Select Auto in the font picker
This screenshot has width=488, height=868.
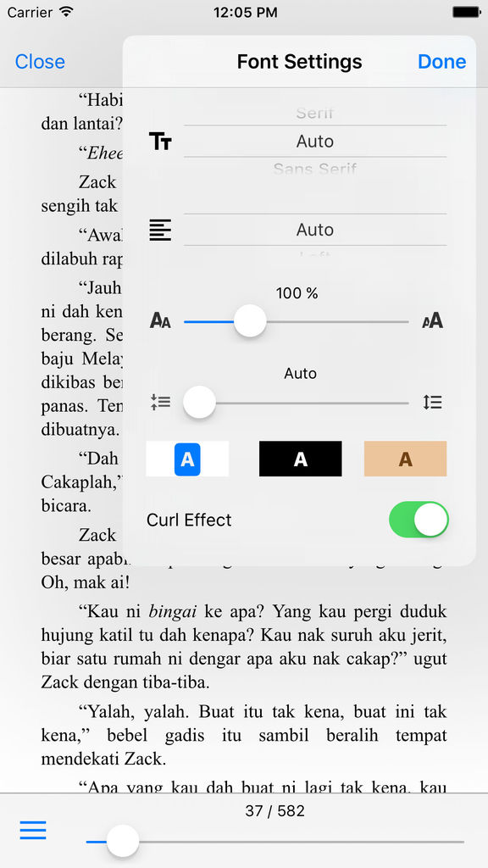315,142
